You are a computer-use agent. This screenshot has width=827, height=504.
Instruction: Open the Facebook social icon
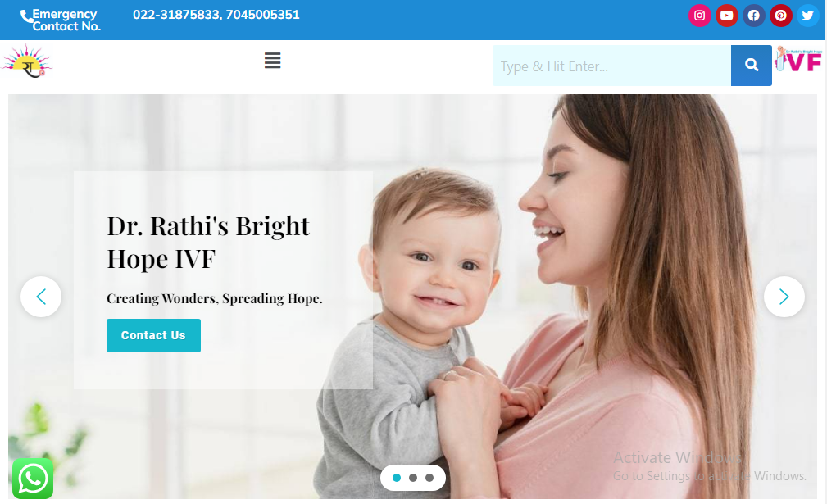point(754,16)
